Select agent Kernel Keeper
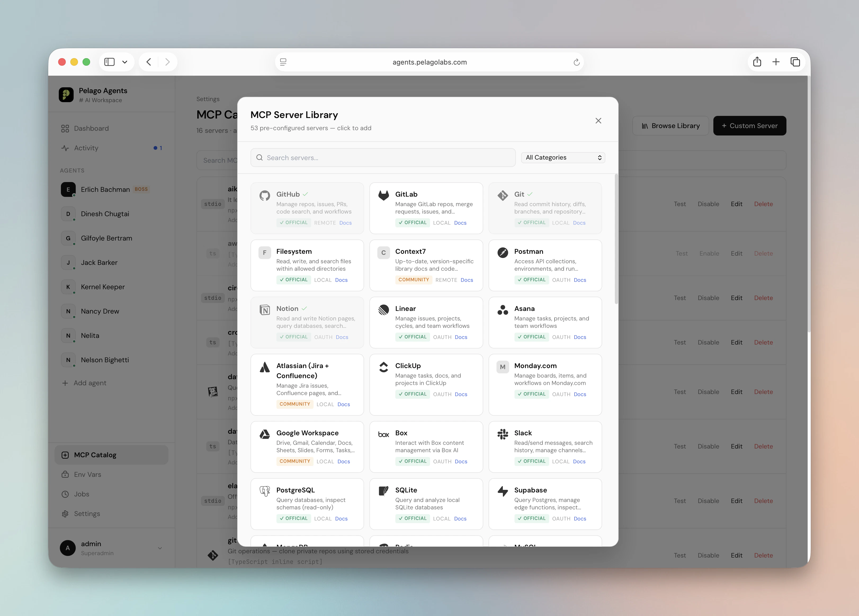The height and width of the screenshot is (616, 859). click(112, 287)
